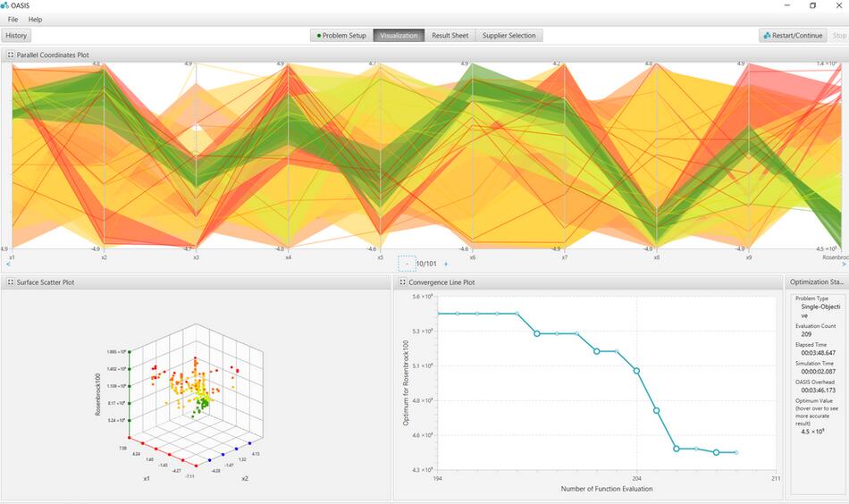This screenshot has width=849, height=504.
Task: Open the Supplier Selection tab
Action: click(x=509, y=36)
